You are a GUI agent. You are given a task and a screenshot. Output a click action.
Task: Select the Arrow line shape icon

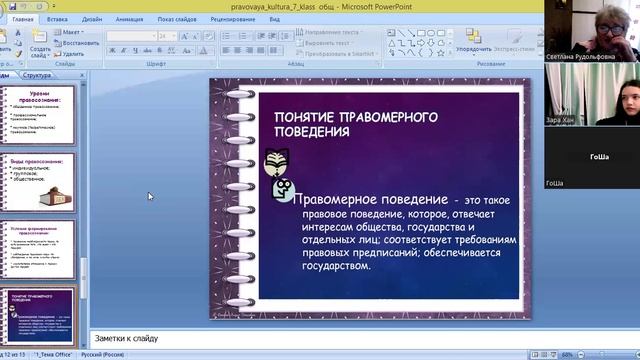coord(411,33)
